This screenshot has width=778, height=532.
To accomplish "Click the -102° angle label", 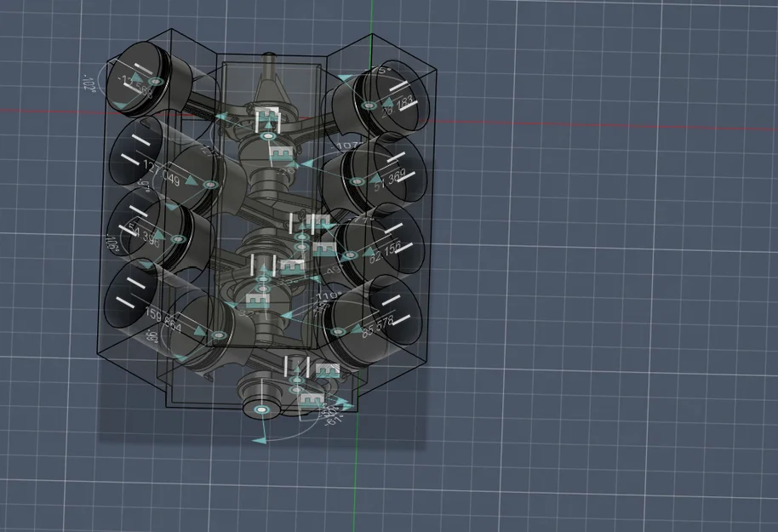I will [x=89, y=83].
